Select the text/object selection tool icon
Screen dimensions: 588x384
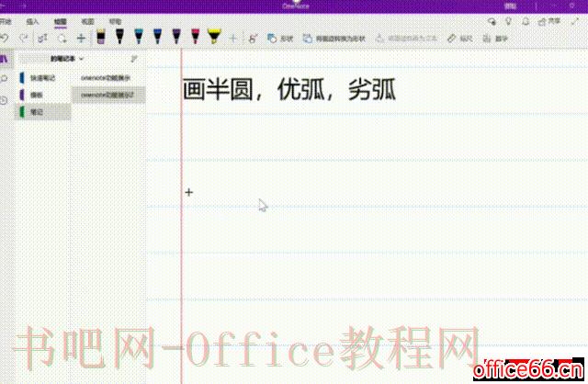(x=42, y=39)
